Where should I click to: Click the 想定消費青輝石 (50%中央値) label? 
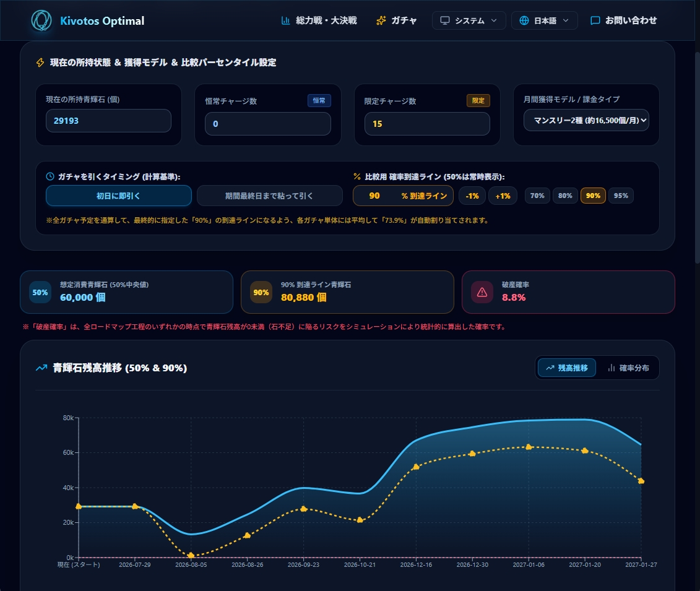pyautogui.click(x=105, y=284)
